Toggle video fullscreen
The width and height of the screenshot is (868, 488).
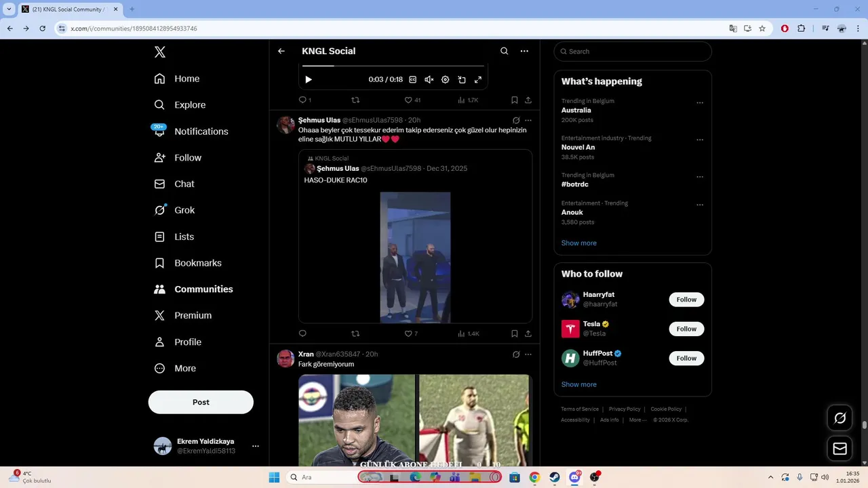[x=478, y=79]
